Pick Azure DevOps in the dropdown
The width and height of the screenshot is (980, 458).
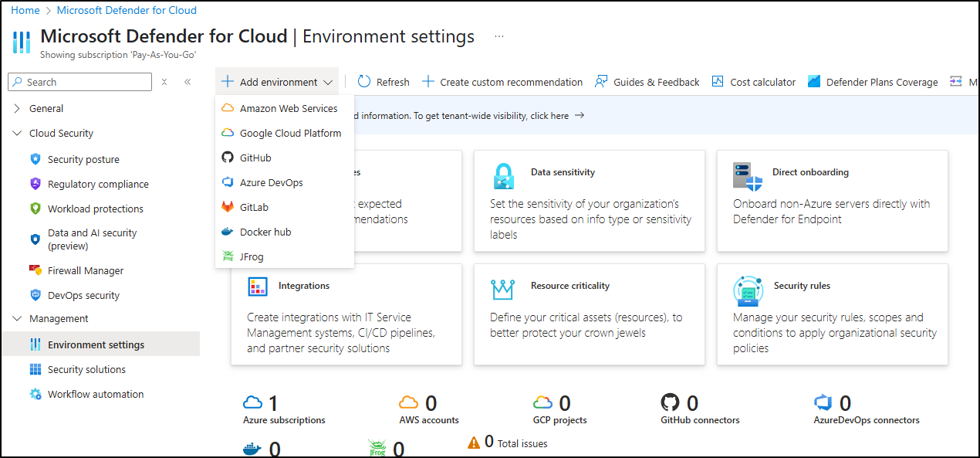click(285, 182)
